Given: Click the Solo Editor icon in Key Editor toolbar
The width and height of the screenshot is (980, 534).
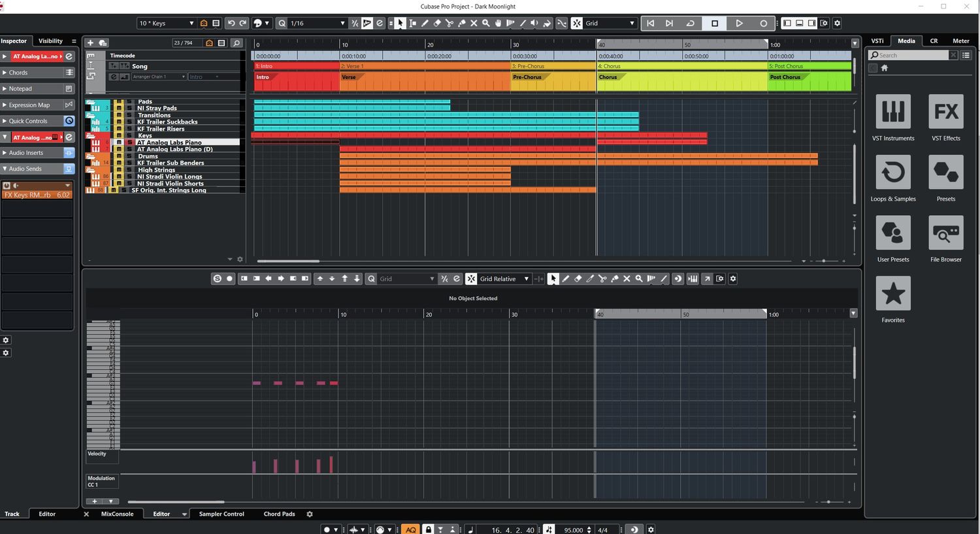Looking at the screenshot, I should point(218,278).
